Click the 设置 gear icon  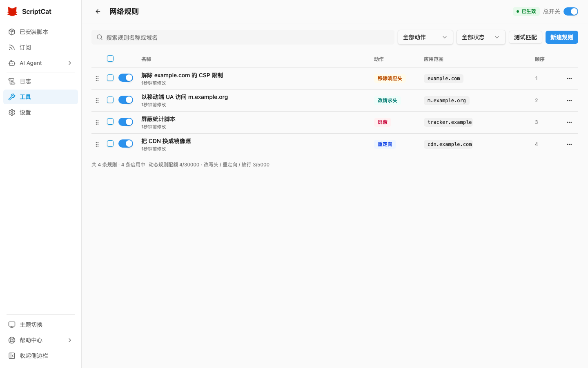[x=12, y=112]
